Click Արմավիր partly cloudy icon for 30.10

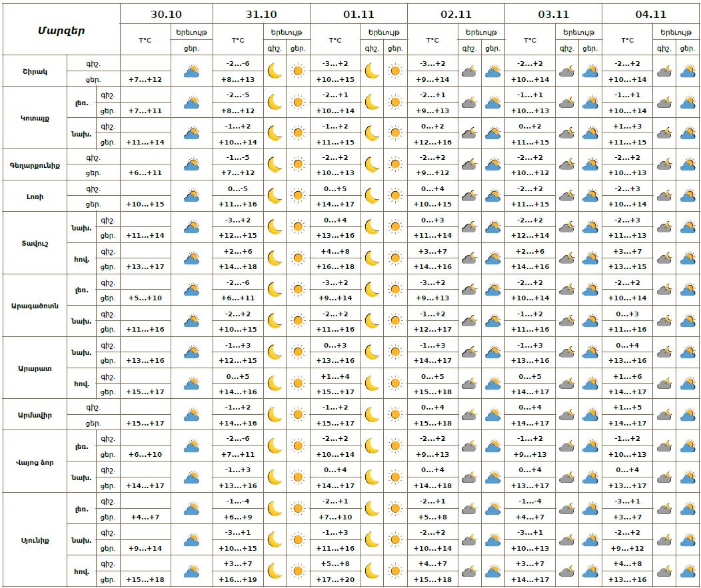click(192, 415)
